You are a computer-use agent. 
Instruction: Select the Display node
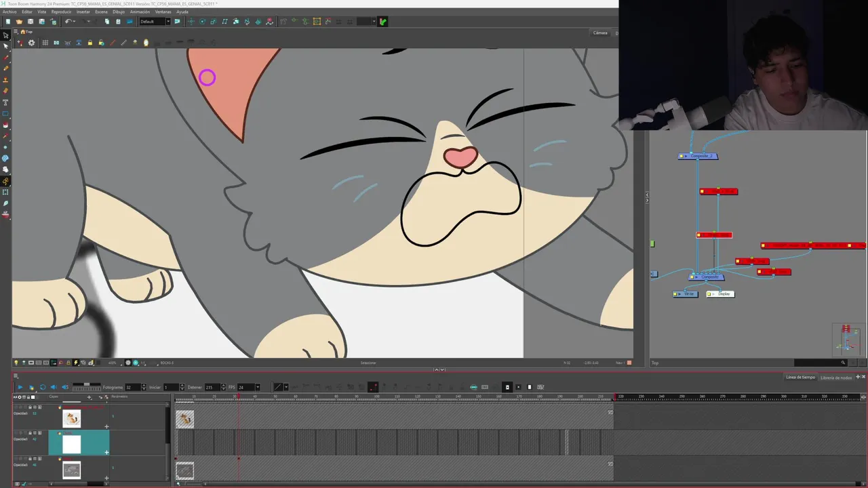pos(720,294)
